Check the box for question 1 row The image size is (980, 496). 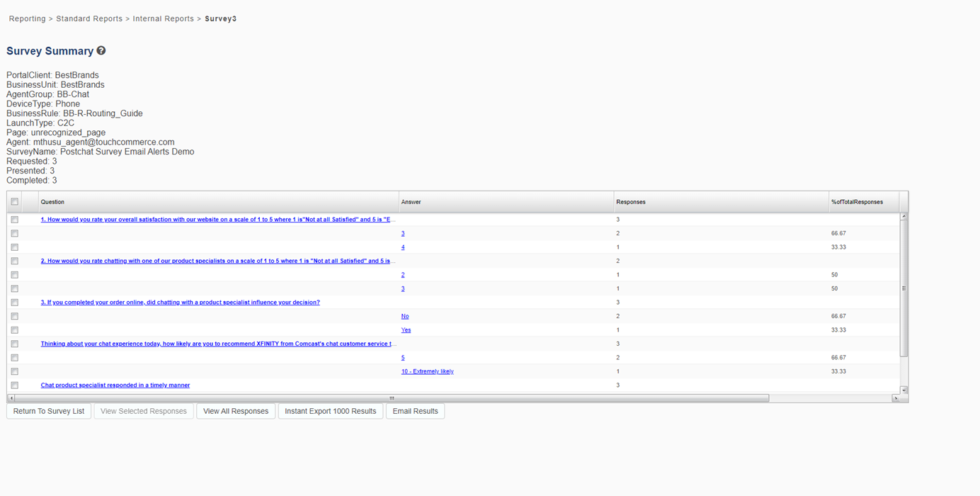[x=14, y=220]
